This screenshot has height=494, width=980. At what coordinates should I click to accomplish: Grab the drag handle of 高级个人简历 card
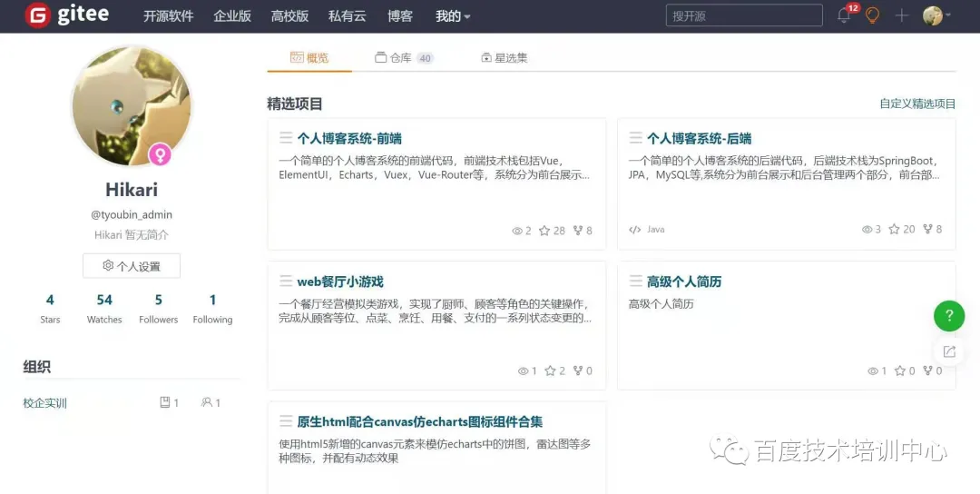coord(635,282)
